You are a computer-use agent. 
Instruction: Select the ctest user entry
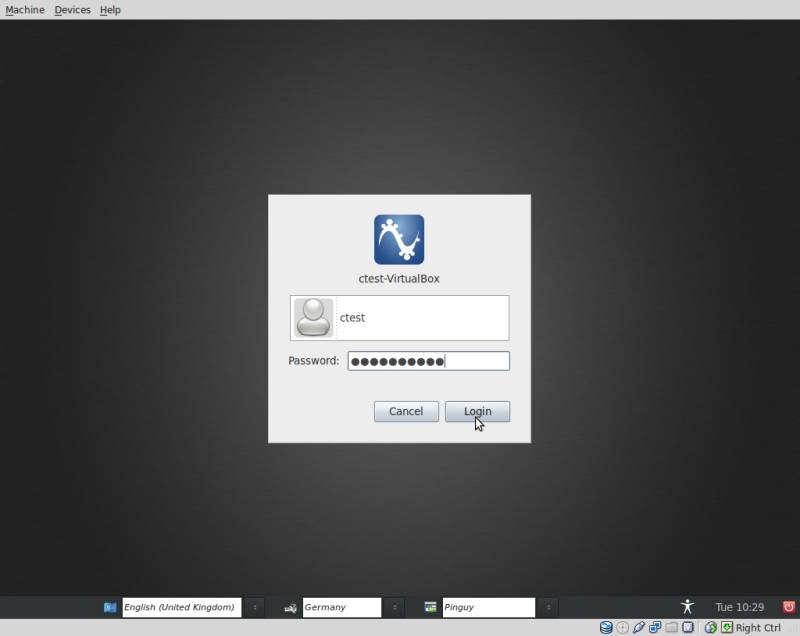(399, 318)
